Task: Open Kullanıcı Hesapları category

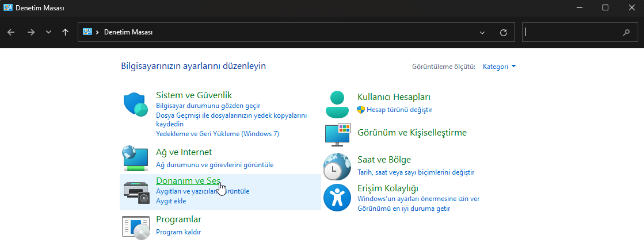Action: [x=394, y=97]
